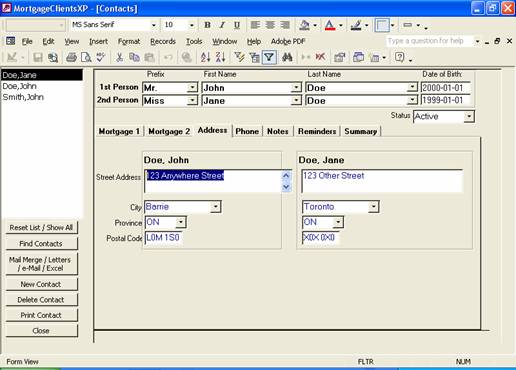Toggle underline formatting
The height and width of the screenshot is (370, 516).
coord(237,25)
